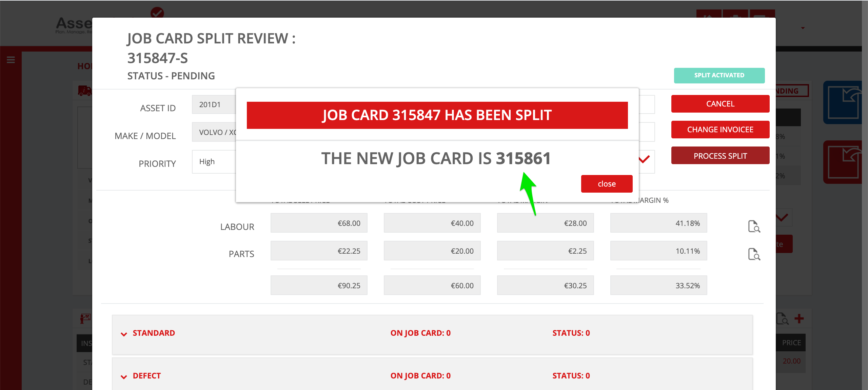The width and height of the screenshot is (868, 390).
Task: Click total sell price €90.25
Action: point(319,285)
